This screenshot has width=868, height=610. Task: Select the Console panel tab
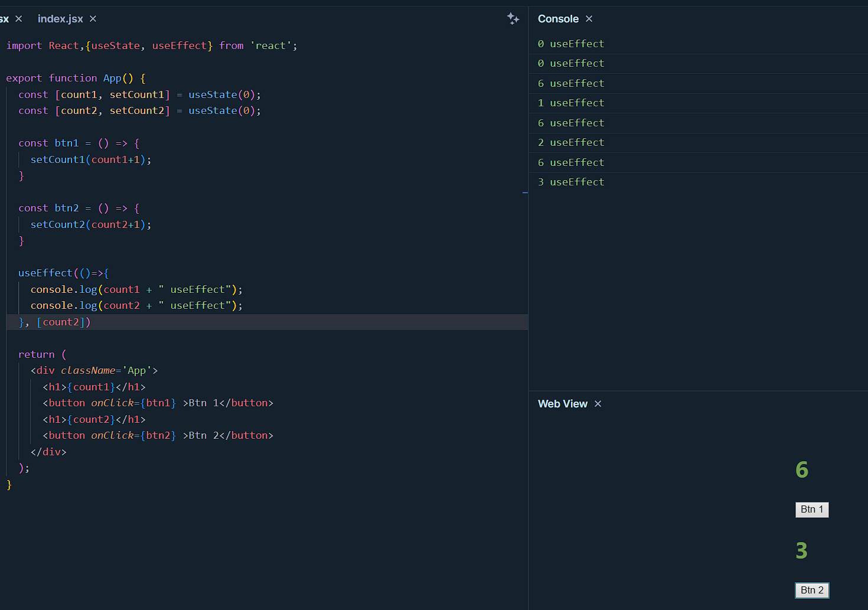[x=558, y=19]
